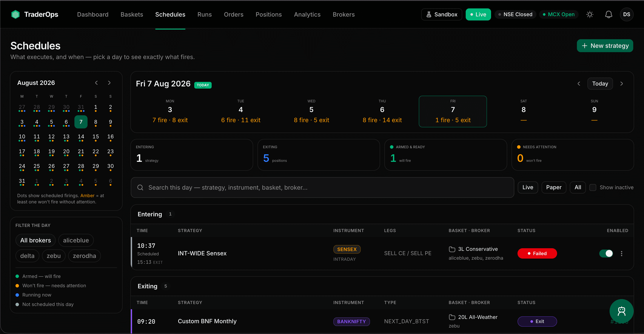The image size is (644, 334).
Task: Open the Analytics nav tab
Action: (x=307, y=14)
